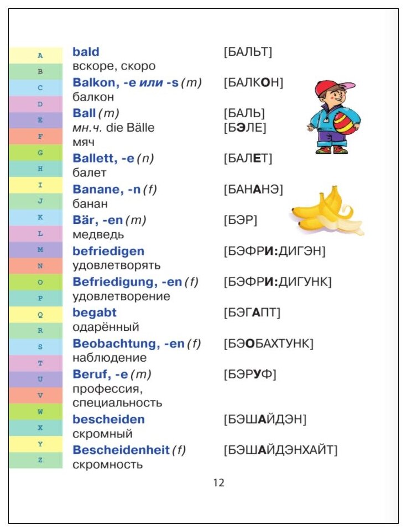The image size is (407, 532).
Task: Click the plural form 'die Bälle'
Action: [x=131, y=128]
